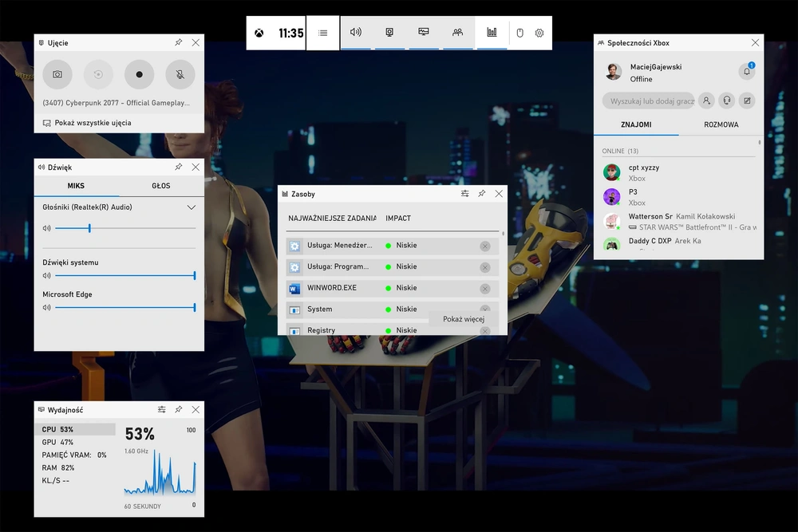Pin the Wydajność widget
The image size is (798, 532).
click(179, 409)
